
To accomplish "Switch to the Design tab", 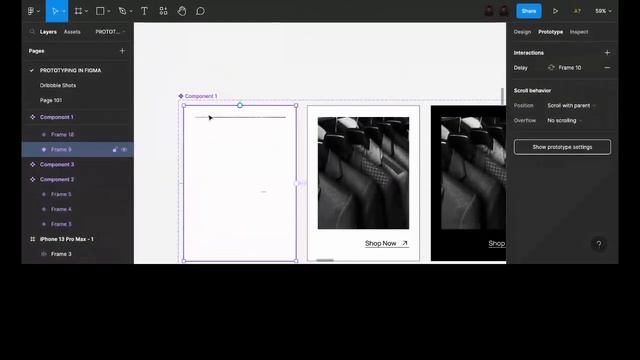I will 522,32.
